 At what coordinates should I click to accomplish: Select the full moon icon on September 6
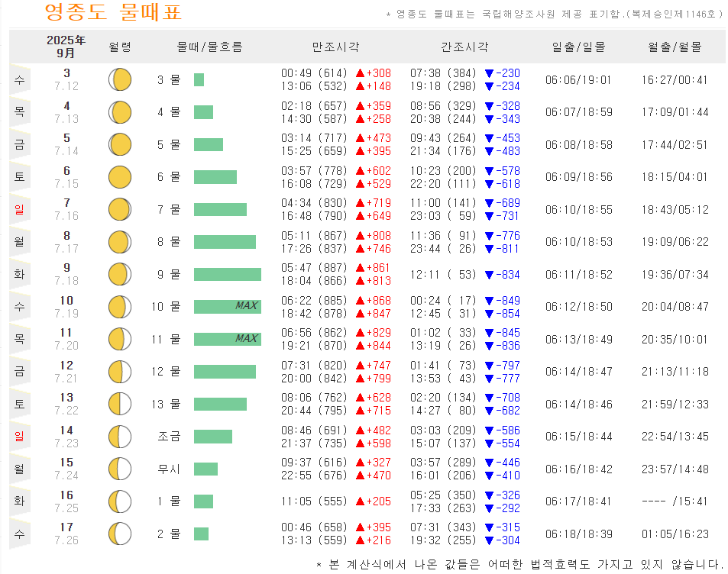(x=119, y=176)
